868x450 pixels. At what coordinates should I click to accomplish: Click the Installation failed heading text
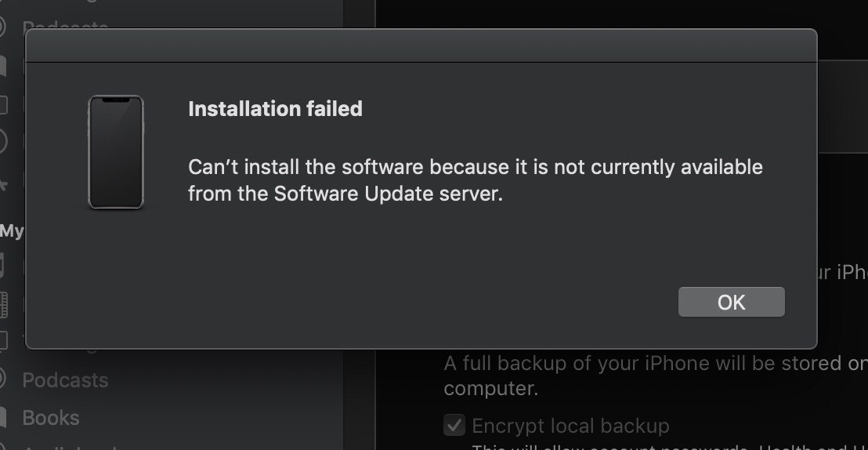coord(275,109)
